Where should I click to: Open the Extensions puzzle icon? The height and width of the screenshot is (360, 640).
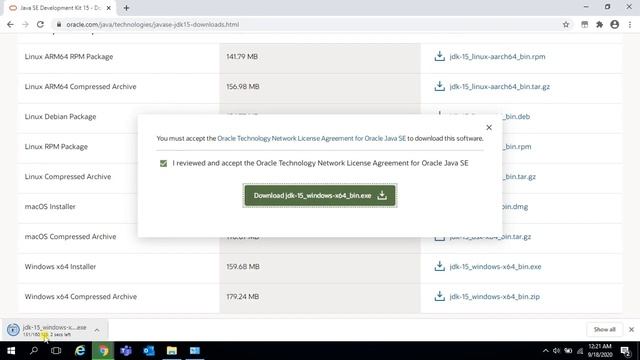[599, 24]
